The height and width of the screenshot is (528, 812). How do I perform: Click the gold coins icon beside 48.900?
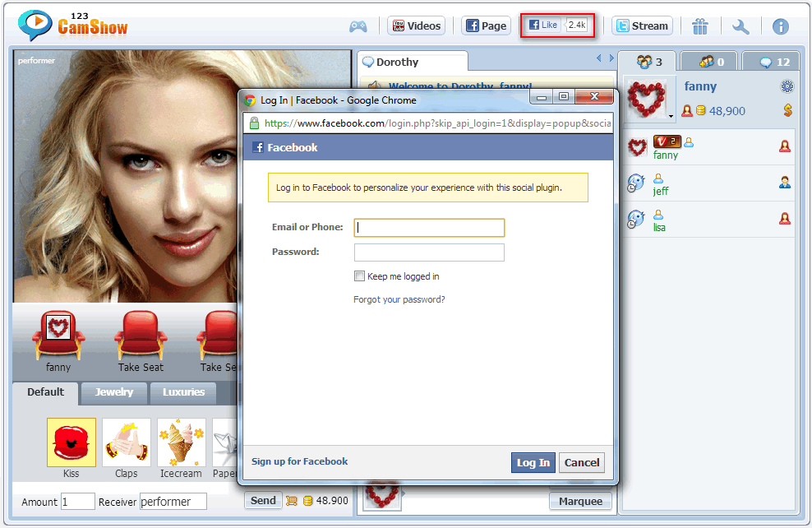307,501
